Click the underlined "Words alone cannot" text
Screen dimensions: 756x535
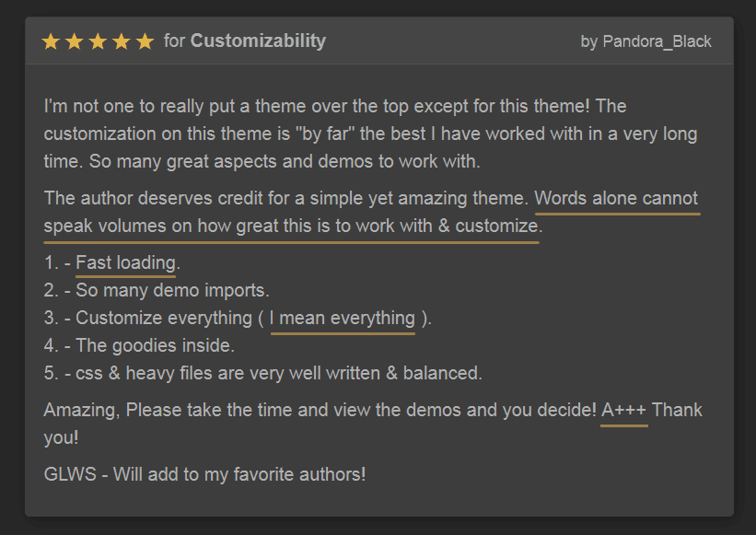[616, 199]
